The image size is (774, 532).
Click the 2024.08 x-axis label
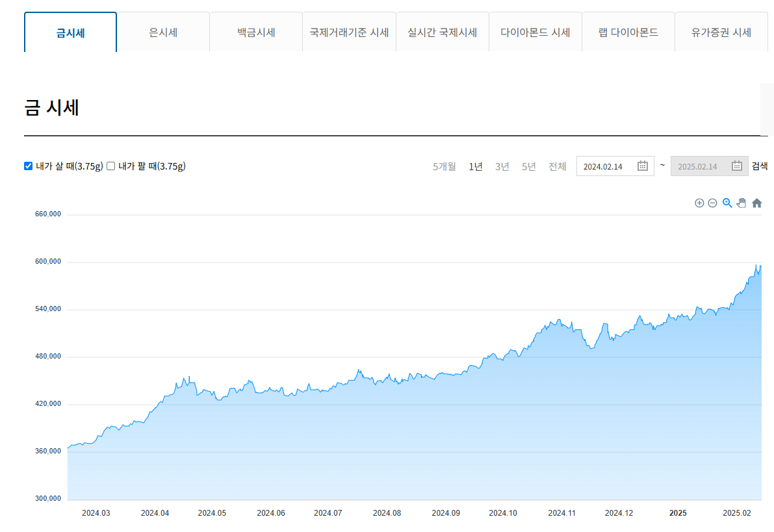click(x=387, y=513)
